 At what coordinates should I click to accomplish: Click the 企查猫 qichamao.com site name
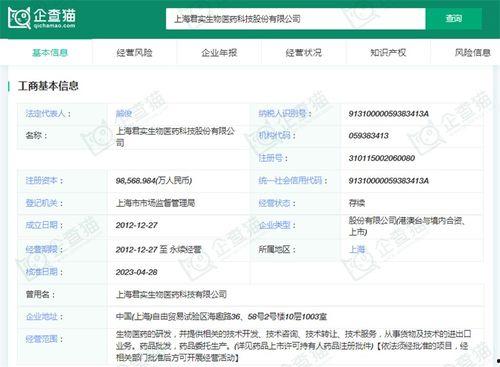[54, 18]
